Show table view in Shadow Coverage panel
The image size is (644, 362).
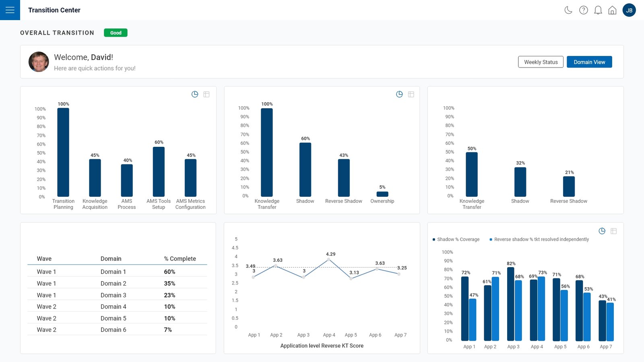point(614,231)
